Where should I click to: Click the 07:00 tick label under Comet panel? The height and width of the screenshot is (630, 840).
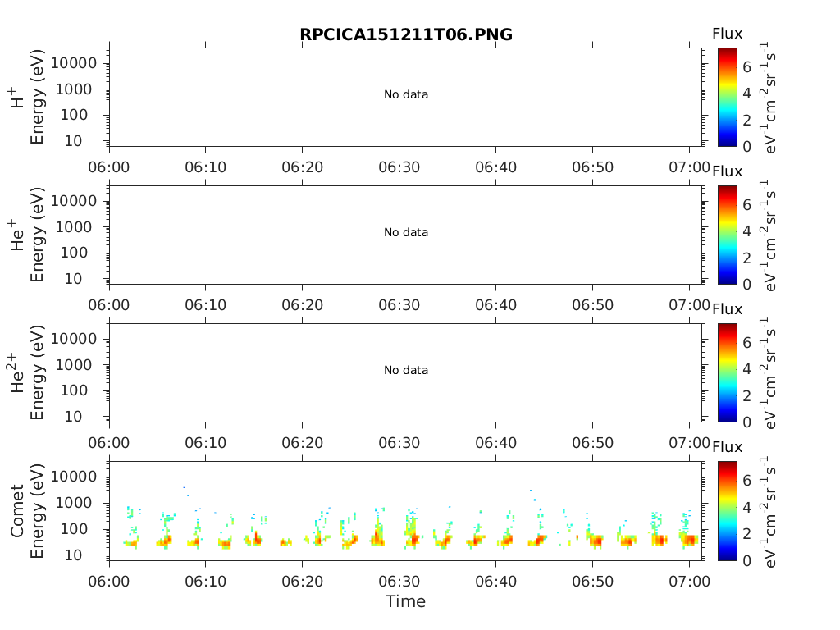(689, 582)
